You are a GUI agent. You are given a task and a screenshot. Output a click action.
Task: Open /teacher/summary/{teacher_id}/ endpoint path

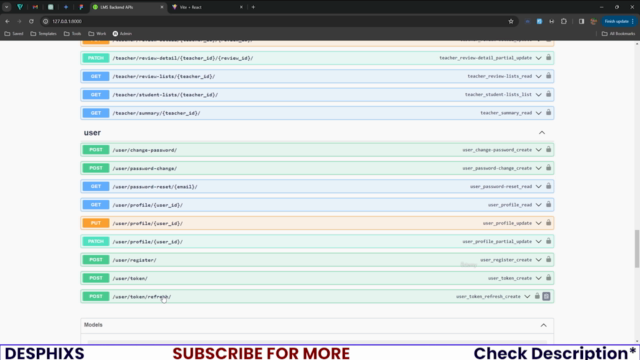coord(156,113)
